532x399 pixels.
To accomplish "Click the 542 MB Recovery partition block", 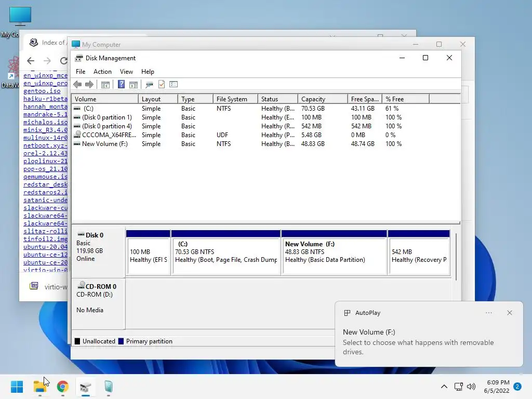I will pyautogui.click(x=419, y=252).
